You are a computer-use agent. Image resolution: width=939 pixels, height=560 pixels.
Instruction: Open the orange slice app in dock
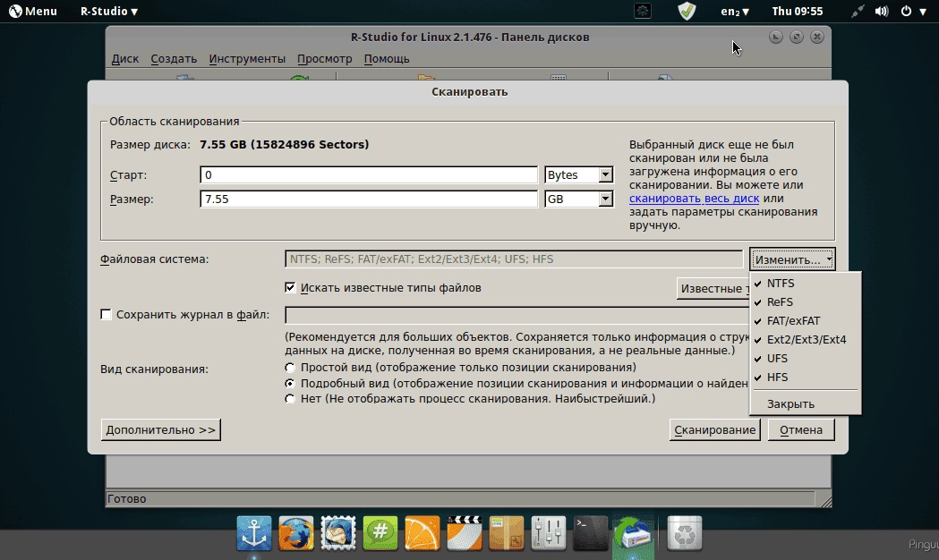coord(423,533)
